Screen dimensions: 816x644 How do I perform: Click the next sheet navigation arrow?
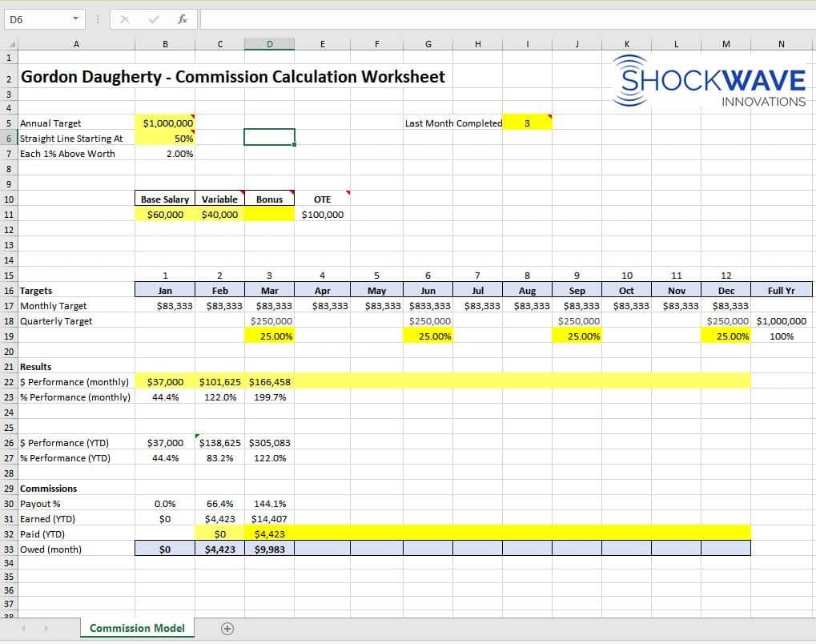(46, 629)
